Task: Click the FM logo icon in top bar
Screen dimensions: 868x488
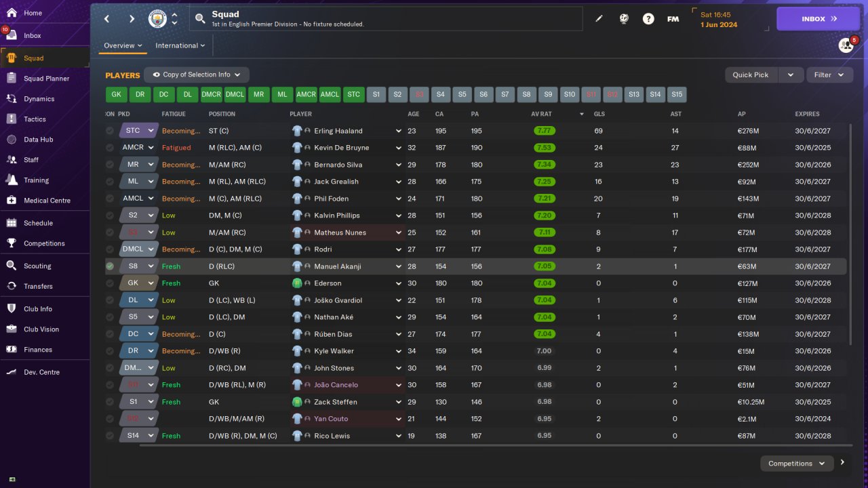Action: [x=673, y=19]
